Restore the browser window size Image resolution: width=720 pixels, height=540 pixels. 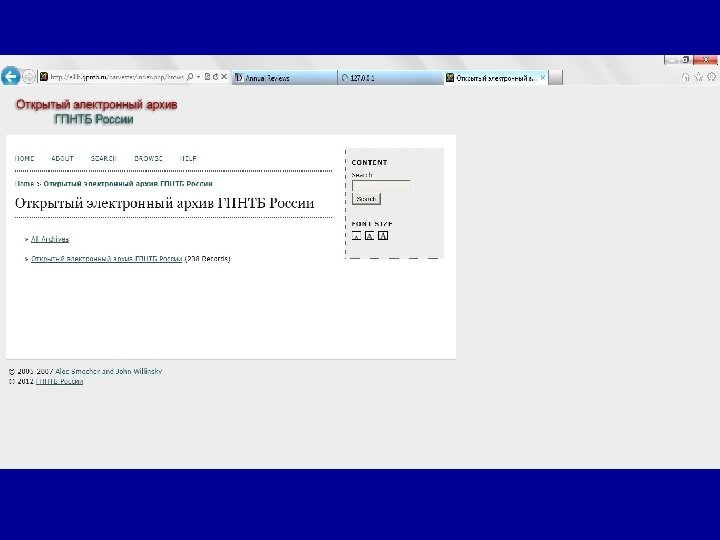[x=686, y=60]
